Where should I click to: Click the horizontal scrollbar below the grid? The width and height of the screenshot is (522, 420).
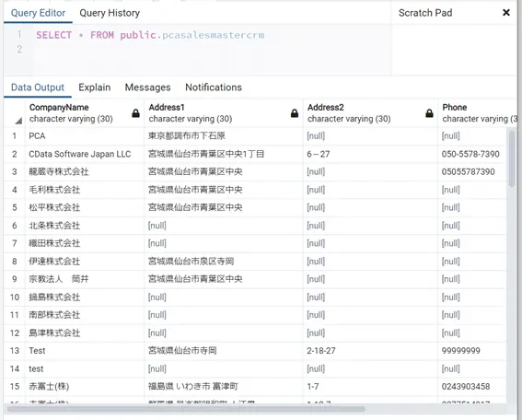coord(186,409)
